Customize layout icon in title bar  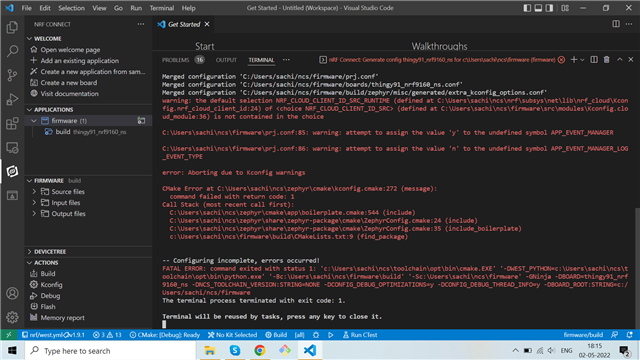click(x=565, y=8)
